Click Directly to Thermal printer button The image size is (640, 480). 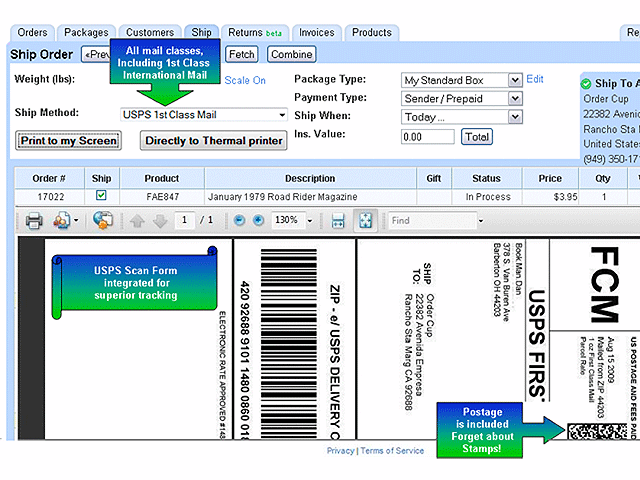pos(213,141)
